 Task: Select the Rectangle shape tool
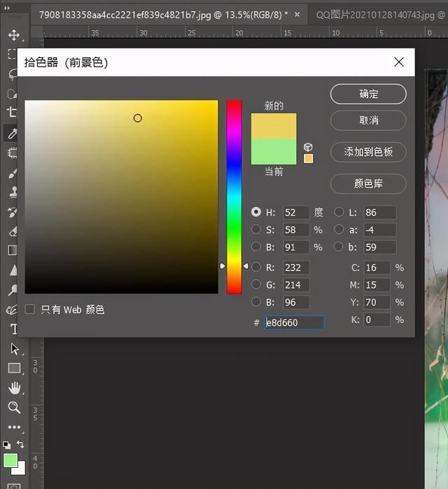(14, 368)
